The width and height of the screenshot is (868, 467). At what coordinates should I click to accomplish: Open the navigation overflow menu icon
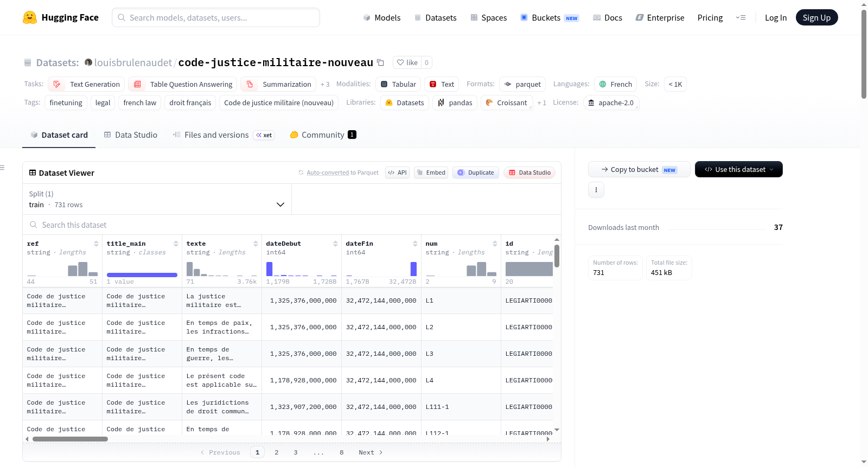(741, 17)
